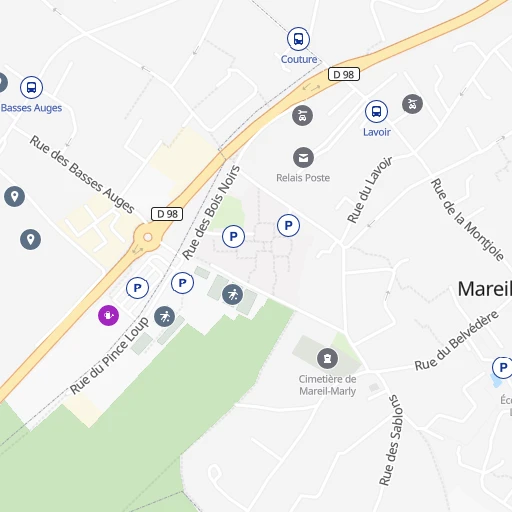
Task: Click the Relais Poste label
Action: 303,178
